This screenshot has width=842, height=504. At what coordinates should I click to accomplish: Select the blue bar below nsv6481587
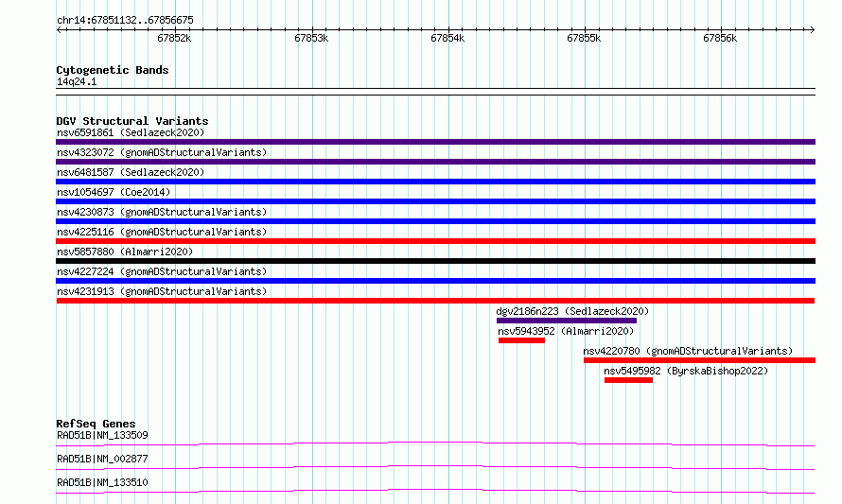[435, 182]
